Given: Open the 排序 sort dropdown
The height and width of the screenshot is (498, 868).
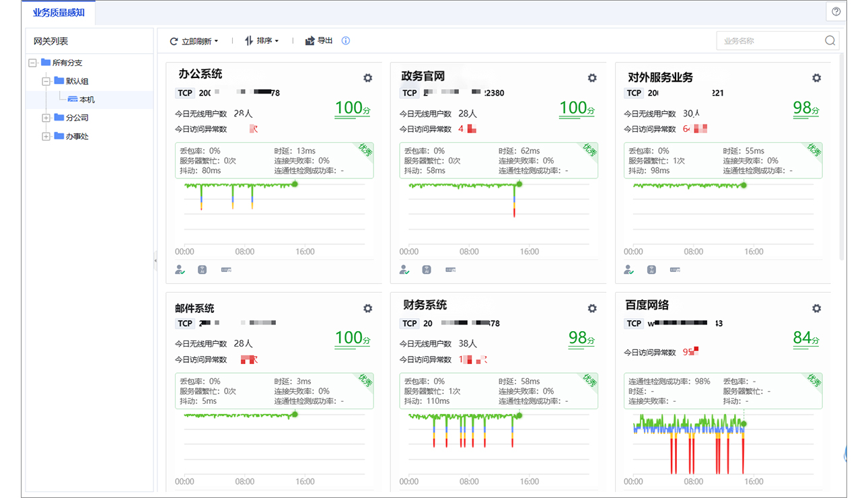Looking at the screenshot, I should tap(262, 41).
